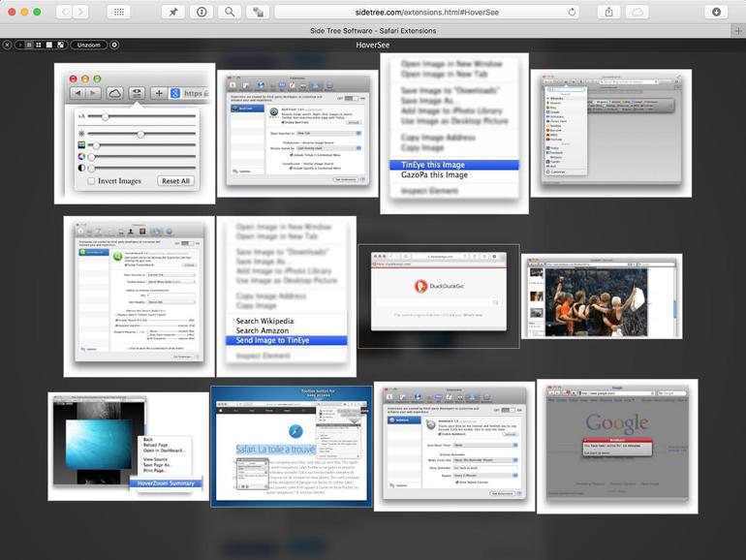The image size is (746, 560).
Task: Open the 'HoverZoom Summary' context menu thumbnail
Action: pyautogui.click(x=129, y=447)
